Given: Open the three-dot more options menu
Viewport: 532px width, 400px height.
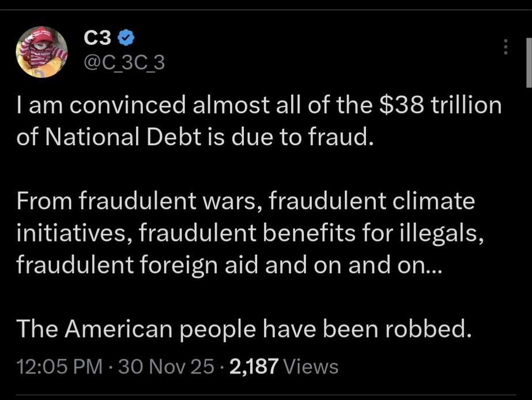Looking at the screenshot, I should [x=505, y=47].
